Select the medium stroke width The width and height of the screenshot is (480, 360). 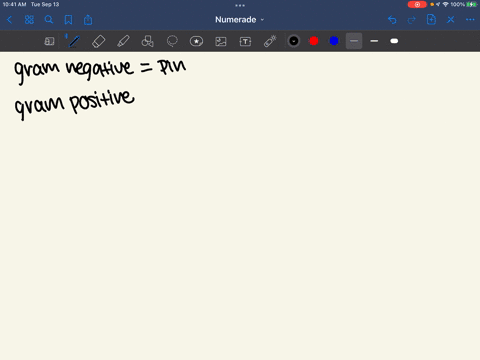coord(374,41)
